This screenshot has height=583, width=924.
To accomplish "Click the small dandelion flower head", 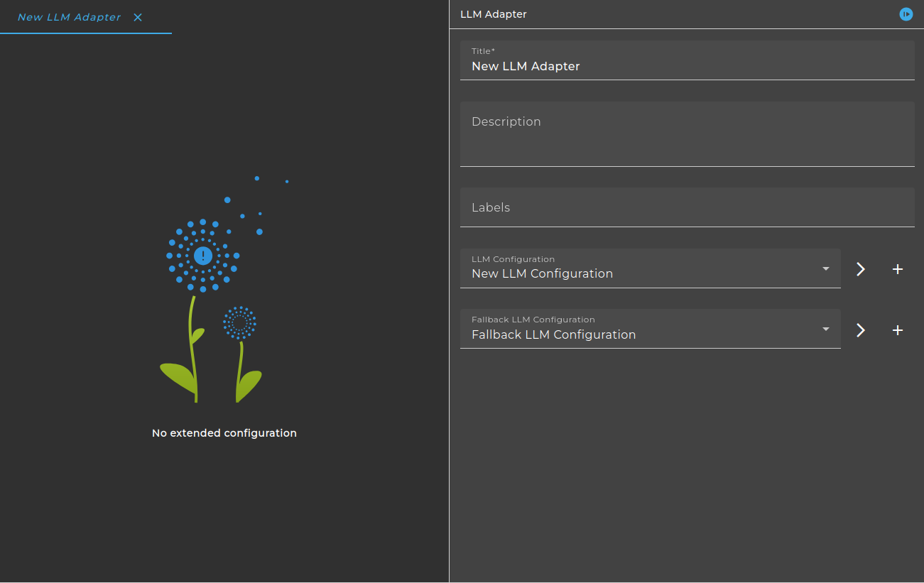I will click(239, 322).
